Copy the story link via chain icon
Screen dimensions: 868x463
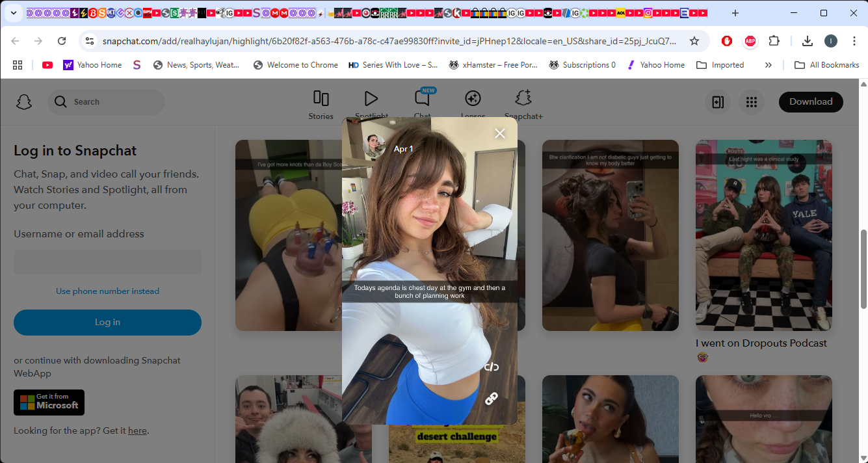point(492,399)
